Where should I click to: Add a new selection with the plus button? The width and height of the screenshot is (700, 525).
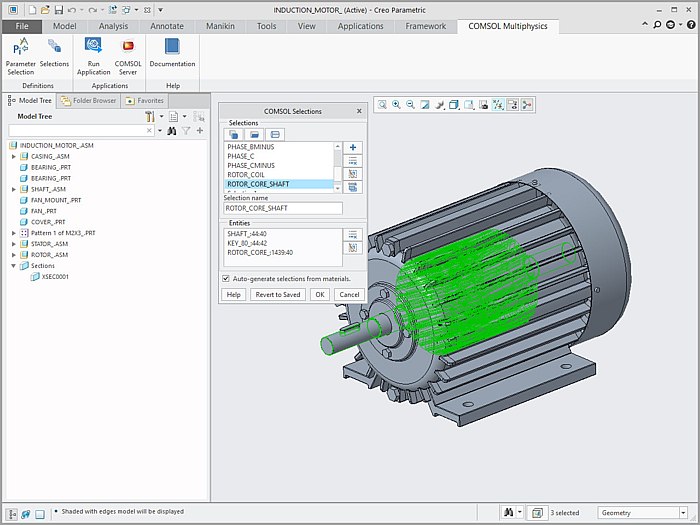353,147
